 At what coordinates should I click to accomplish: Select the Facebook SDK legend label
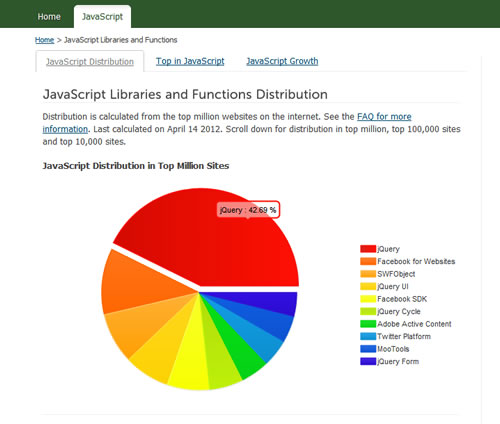point(402,299)
